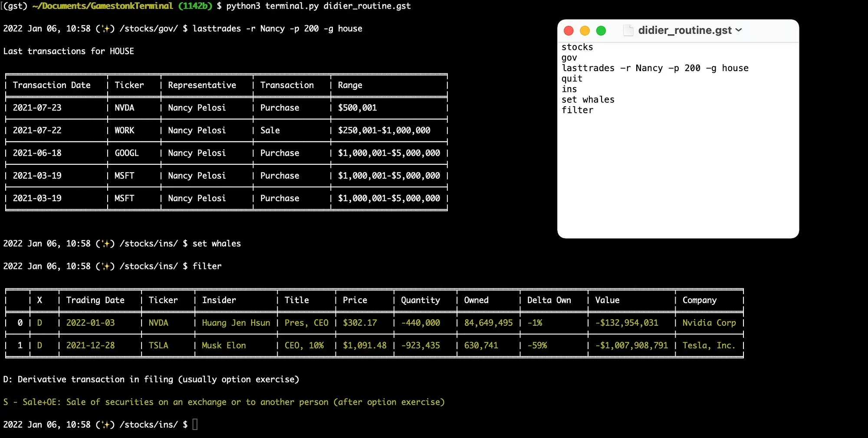Click the 'lasttrades' line in the editor
Viewport: 868px width, 438px height.
(654, 68)
